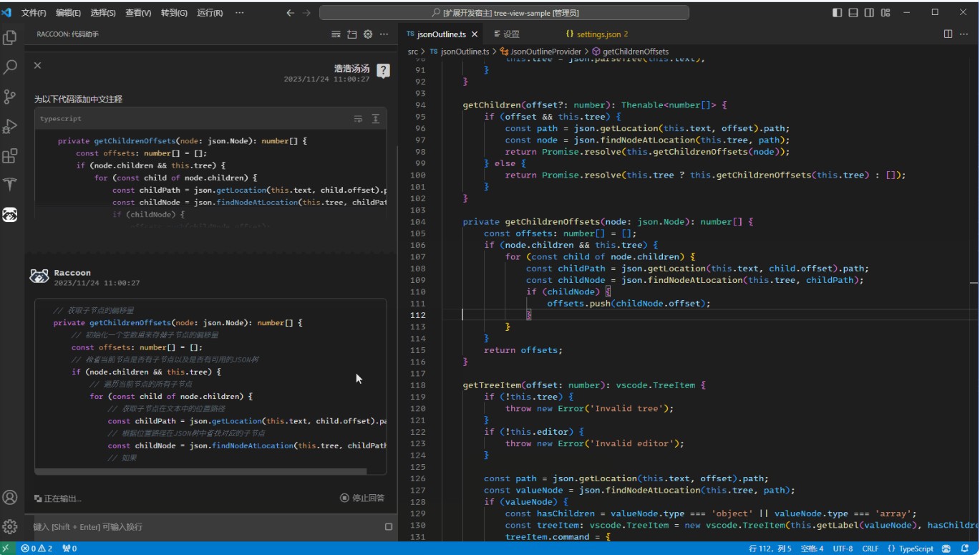This screenshot has width=980, height=555.
Task: Open the Accounts icon in activity bar
Action: click(x=10, y=497)
